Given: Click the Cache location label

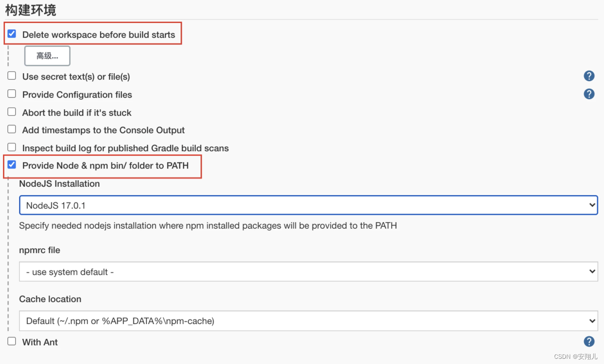Looking at the screenshot, I should click(50, 299).
